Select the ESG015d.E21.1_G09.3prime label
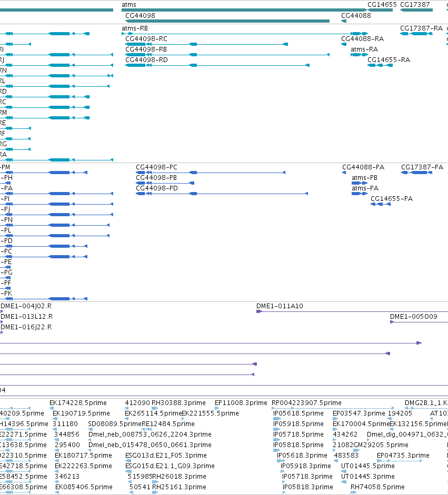 click(x=170, y=466)
